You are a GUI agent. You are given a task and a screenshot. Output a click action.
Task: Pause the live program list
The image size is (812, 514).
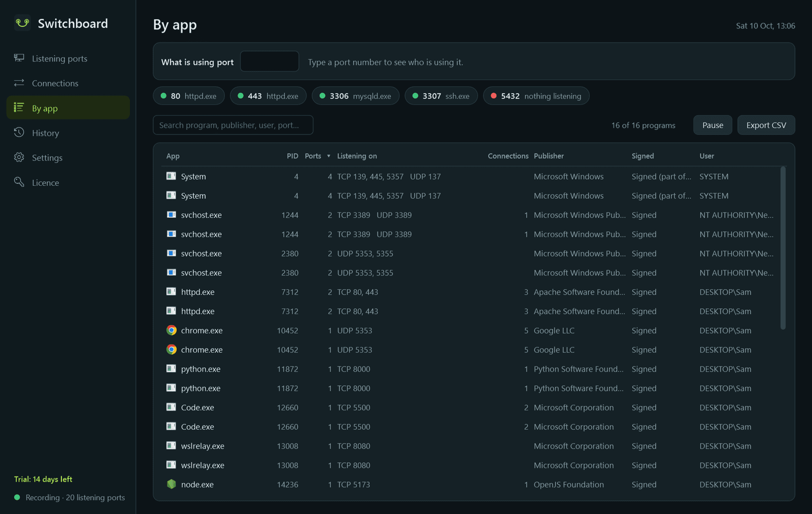pyautogui.click(x=713, y=125)
